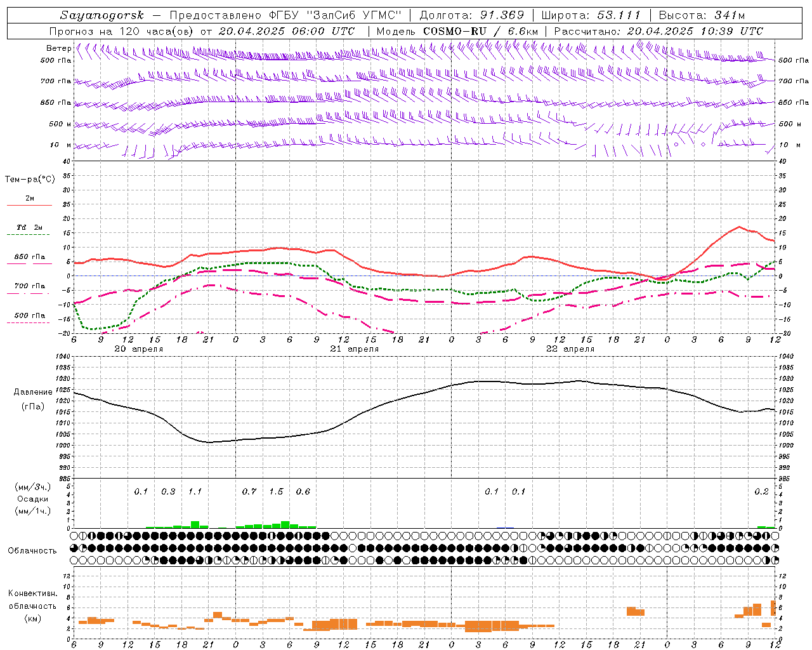Select the 2м entry in temperature legend
The image size is (812, 650).
(30, 199)
